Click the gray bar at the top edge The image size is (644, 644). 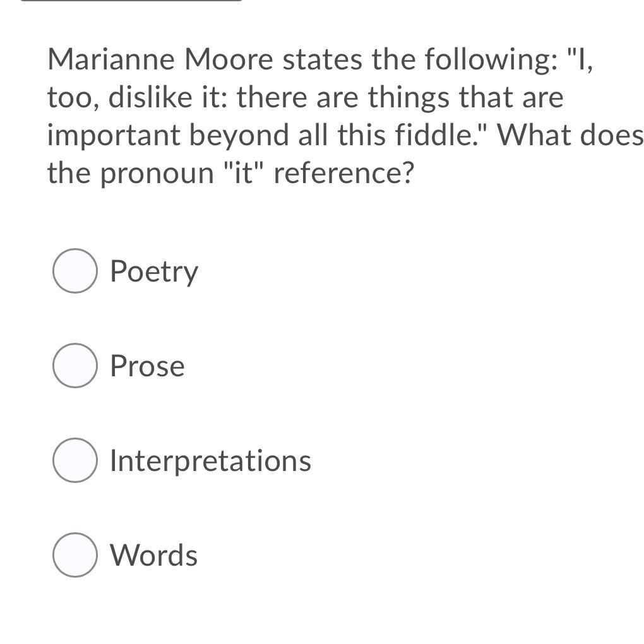(131, 1)
